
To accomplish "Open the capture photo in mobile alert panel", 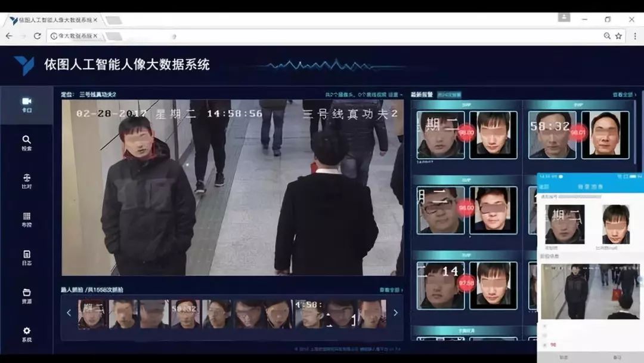I will (564, 224).
